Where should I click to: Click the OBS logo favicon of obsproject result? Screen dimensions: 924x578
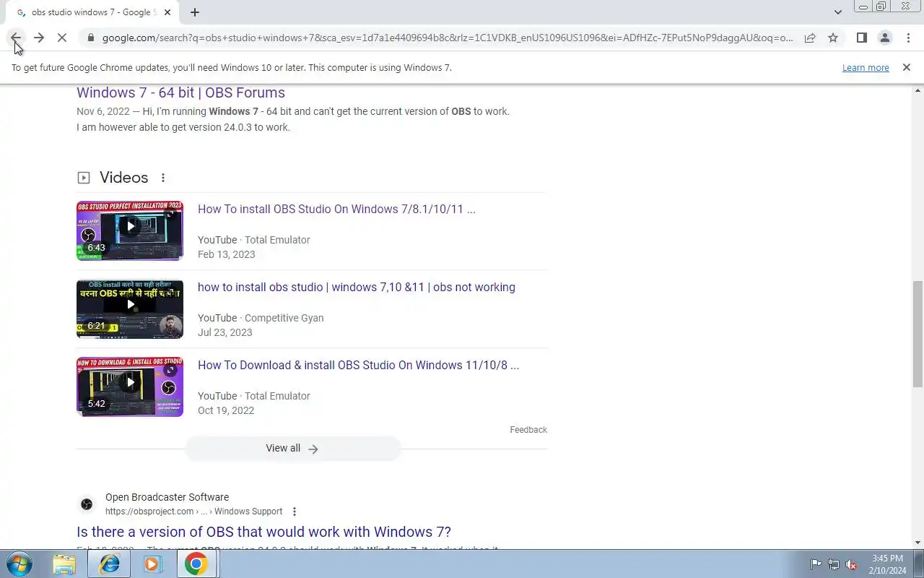pyautogui.click(x=87, y=504)
